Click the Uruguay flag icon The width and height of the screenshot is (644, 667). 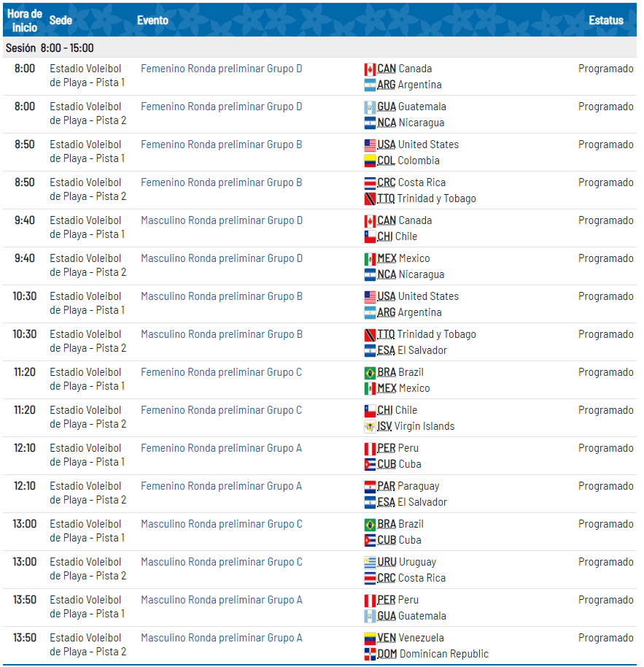[370, 562]
